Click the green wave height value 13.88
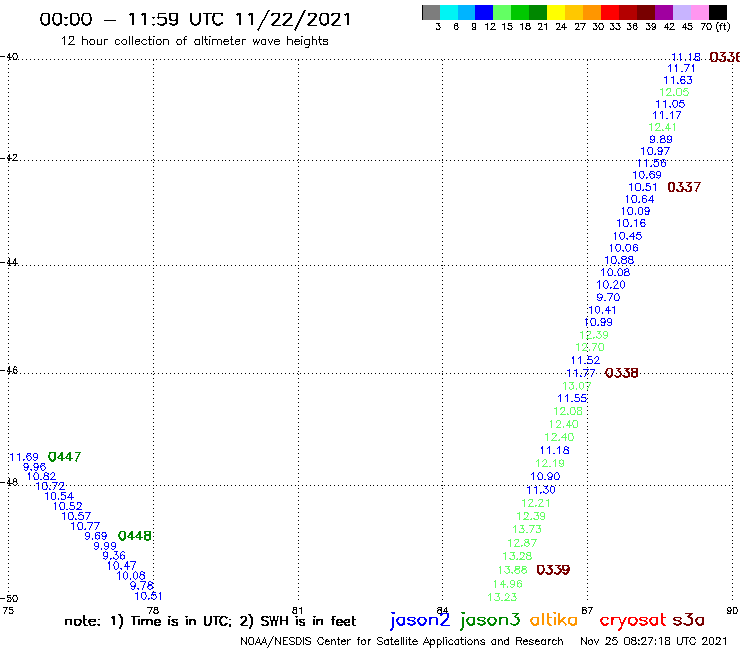Image resolution: width=740 pixels, height=650 pixels. (x=512, y=570)
